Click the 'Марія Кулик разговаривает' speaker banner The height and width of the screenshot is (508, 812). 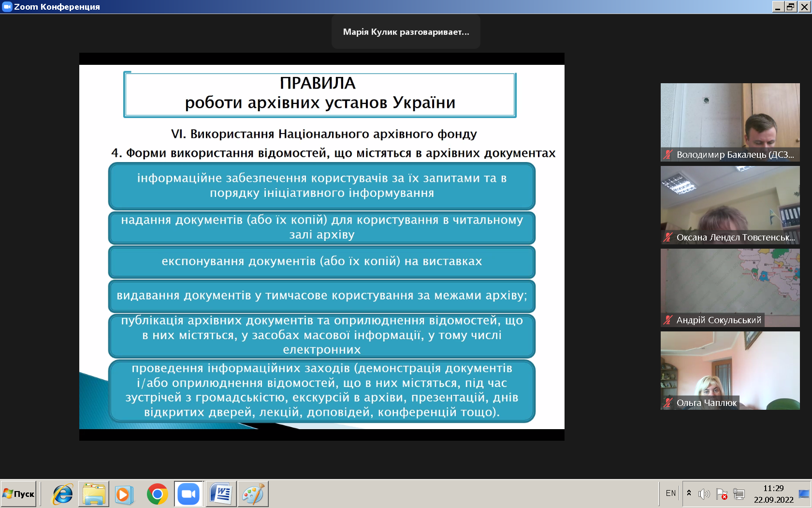pos(406,32)
